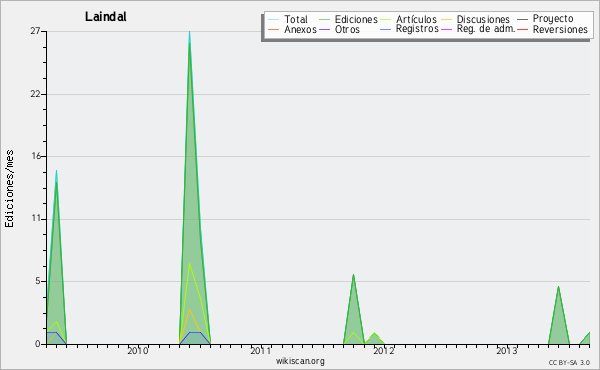Select the "Reversiones" legend entry
Viewport: 600px width, 370px height.
[560, 29]
